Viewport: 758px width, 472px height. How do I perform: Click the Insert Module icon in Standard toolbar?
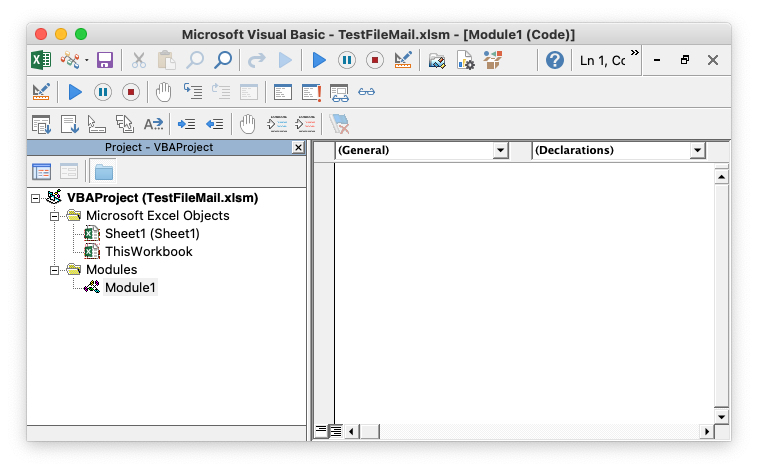(70, 60)
